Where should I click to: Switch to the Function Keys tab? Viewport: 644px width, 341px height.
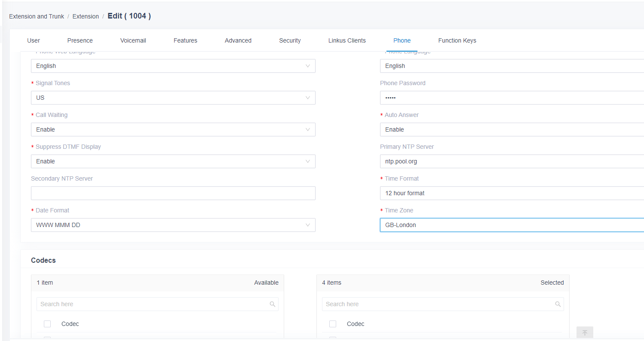pyautogui.click(x=457, y=40)
